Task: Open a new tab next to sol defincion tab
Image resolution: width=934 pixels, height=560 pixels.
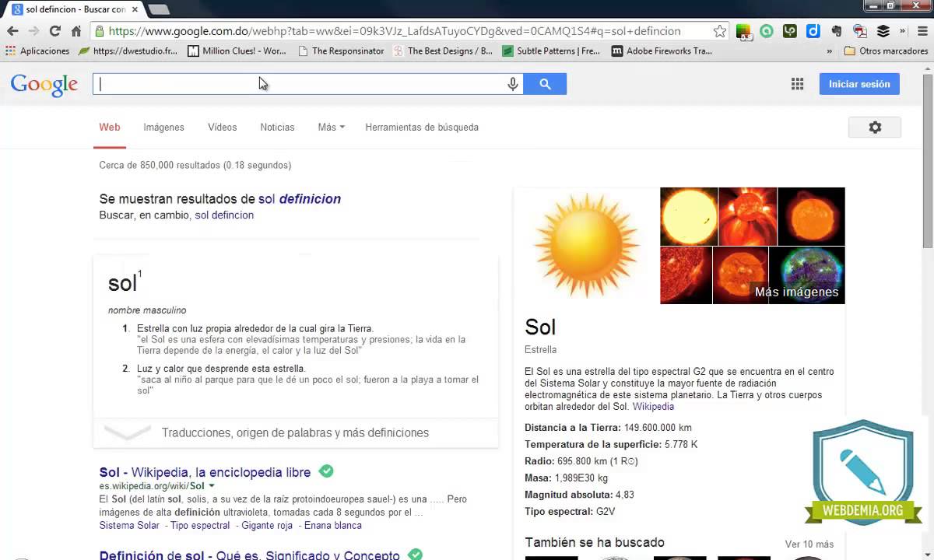Action: 159,9
